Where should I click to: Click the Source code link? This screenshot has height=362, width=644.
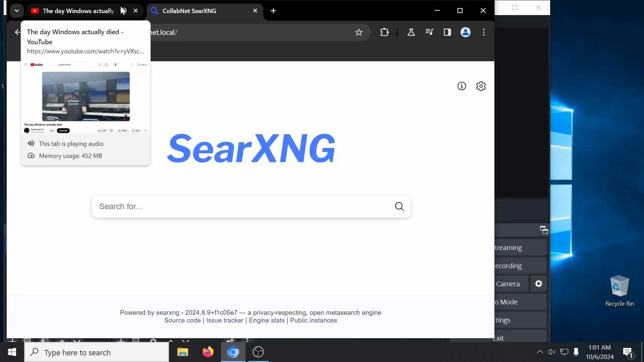coord(182,320)
